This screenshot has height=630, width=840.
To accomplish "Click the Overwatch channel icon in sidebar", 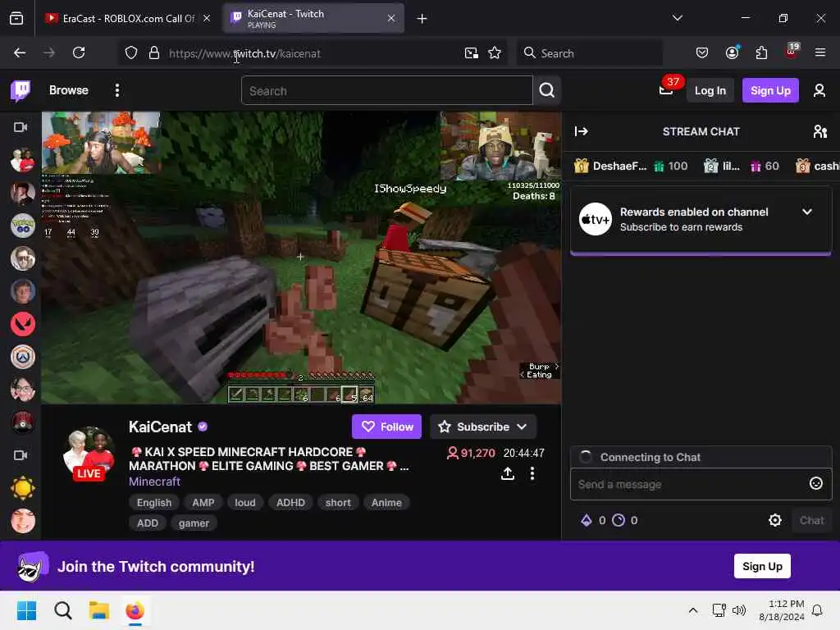I will pos(23,357).
